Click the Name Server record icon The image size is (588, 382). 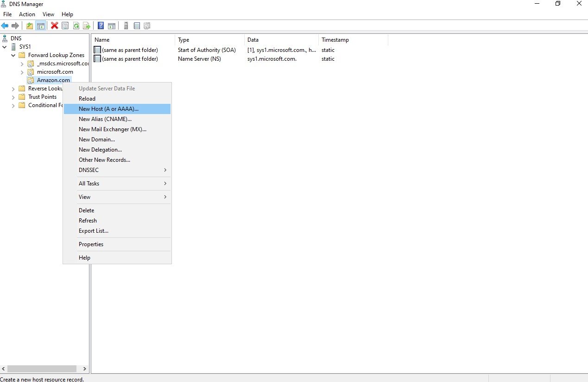point(97,59)
